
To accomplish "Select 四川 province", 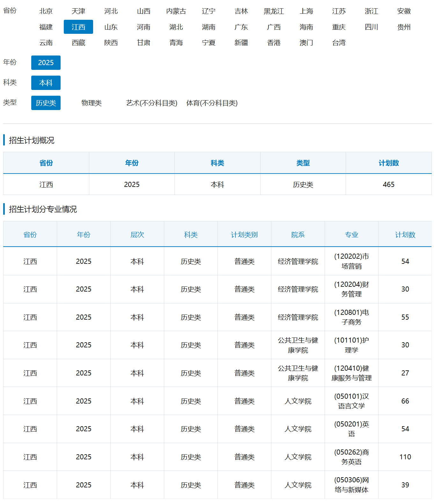I will coord(371,27).
